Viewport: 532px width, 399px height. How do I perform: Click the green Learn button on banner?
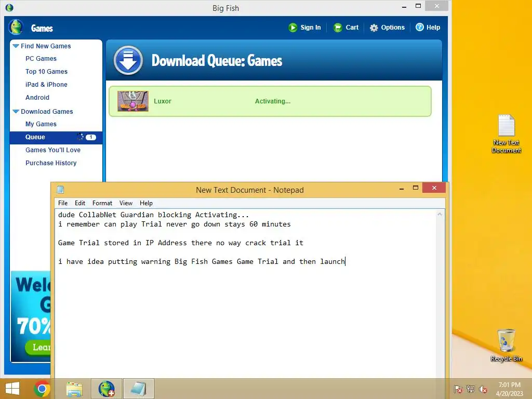pyautogui.click(x=38, y=348)
